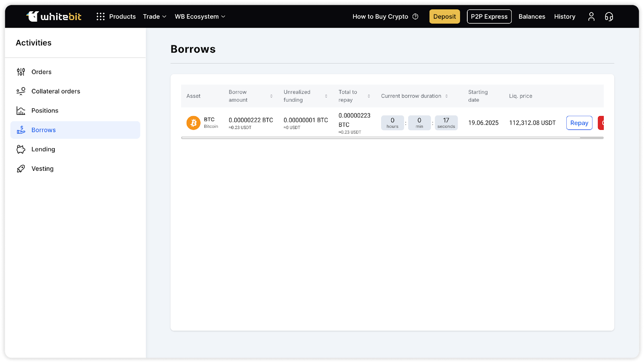Open the History menu item
Image resolution: width=644 pixels, height=363 pixels.
pos(564,16)
